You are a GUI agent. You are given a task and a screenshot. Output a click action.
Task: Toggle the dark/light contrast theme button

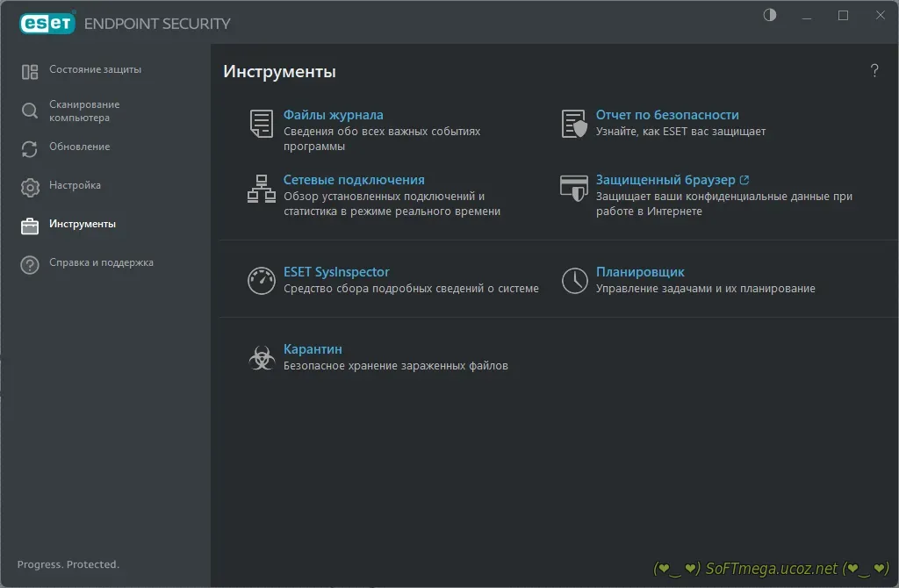pyautogui.click(x=770, y=16)
